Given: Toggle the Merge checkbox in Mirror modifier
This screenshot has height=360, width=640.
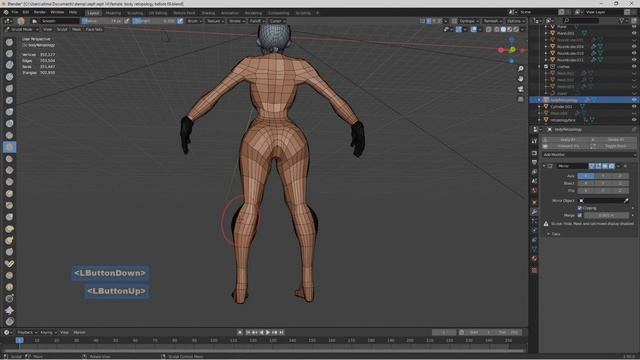Looking at the screenshot, I should point(580,215).
